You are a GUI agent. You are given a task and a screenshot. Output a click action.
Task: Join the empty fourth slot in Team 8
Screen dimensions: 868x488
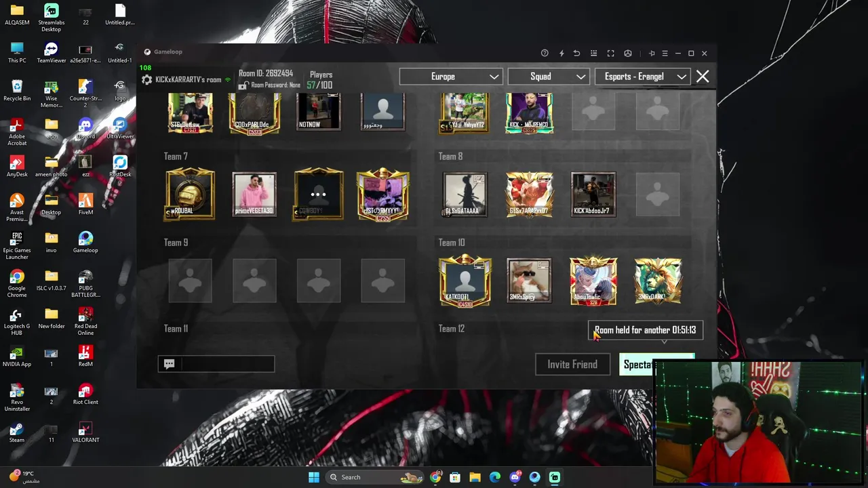pos(658,195)
